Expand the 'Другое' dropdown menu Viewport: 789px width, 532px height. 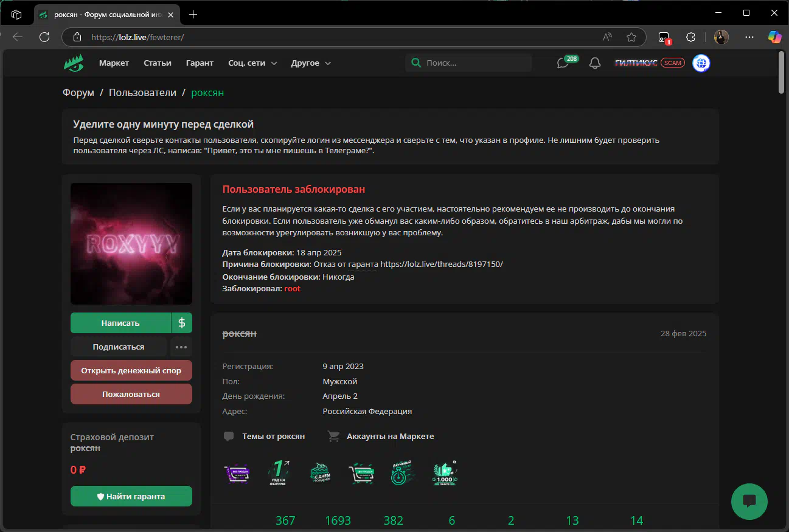(x=311, y=63)
